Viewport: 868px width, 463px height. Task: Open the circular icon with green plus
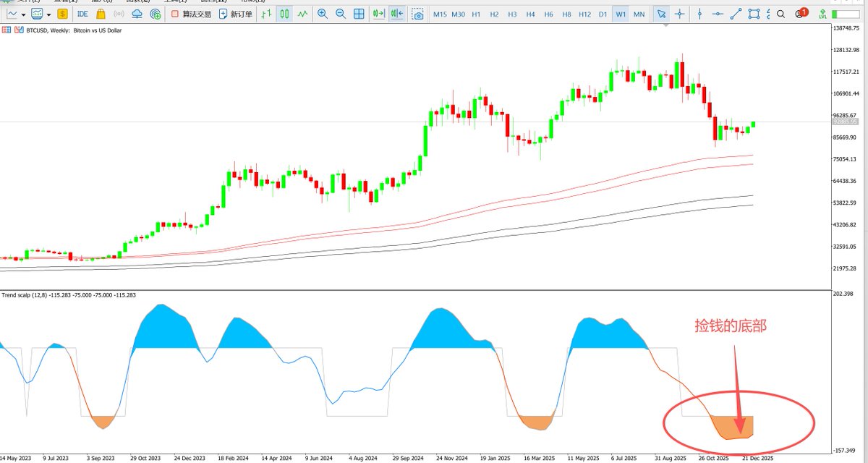[x=156, y=14]
